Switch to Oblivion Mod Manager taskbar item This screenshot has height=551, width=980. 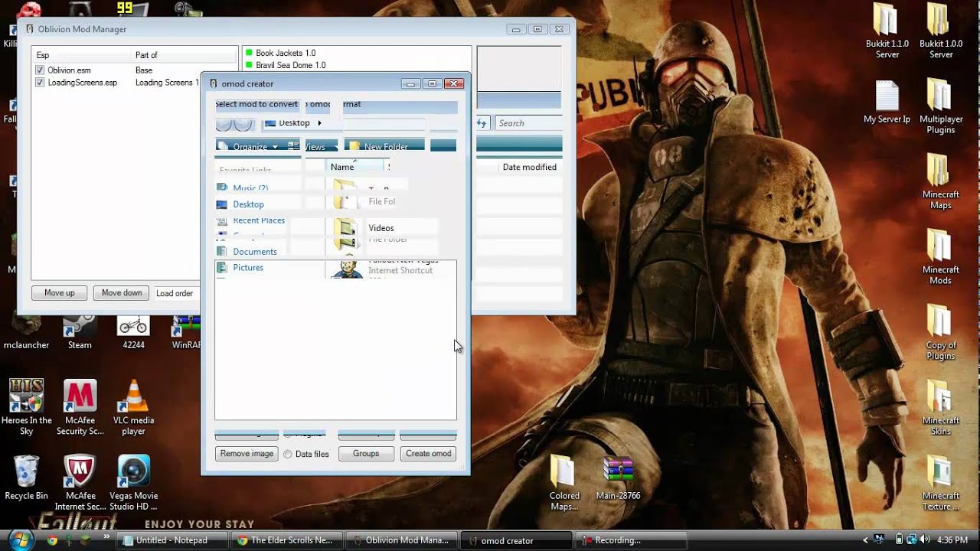(402, 540)
